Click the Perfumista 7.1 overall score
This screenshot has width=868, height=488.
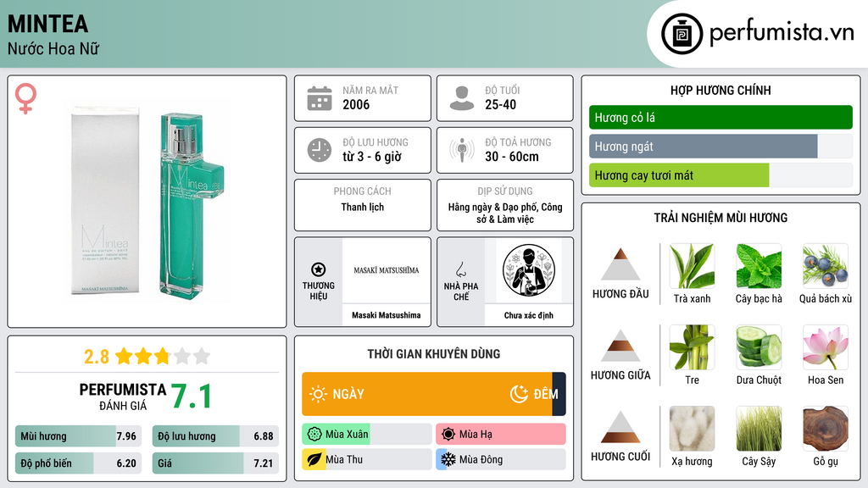coord(191,396)
